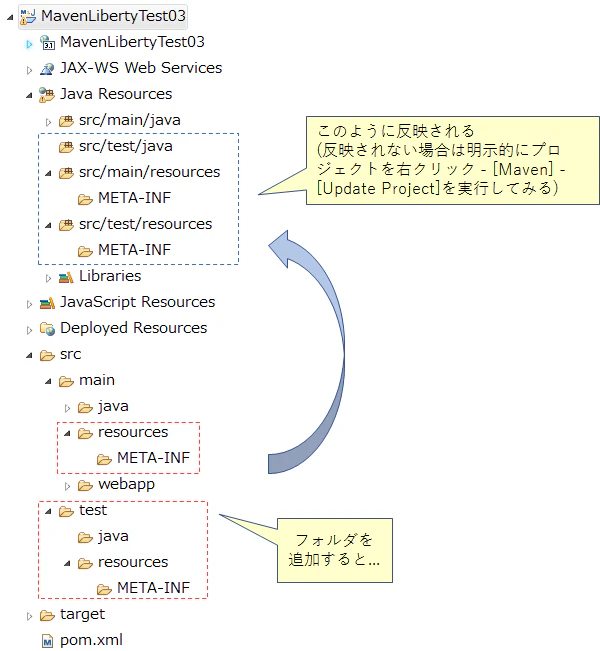Viewport: 600px width, 651px height.
Task: Select the webapp folder label
Action: [x=126, y=484]
